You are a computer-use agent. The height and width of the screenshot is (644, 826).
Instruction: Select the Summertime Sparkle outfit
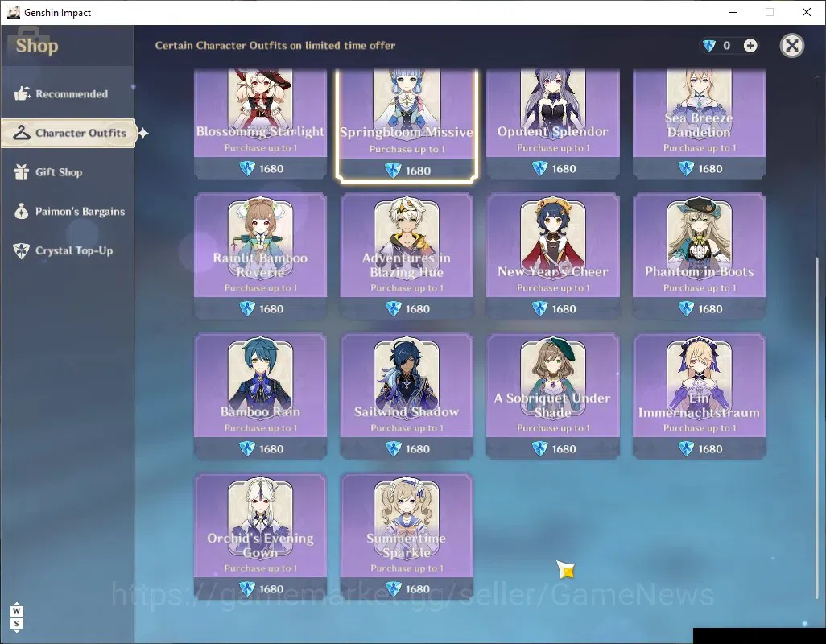click(406, 536)
